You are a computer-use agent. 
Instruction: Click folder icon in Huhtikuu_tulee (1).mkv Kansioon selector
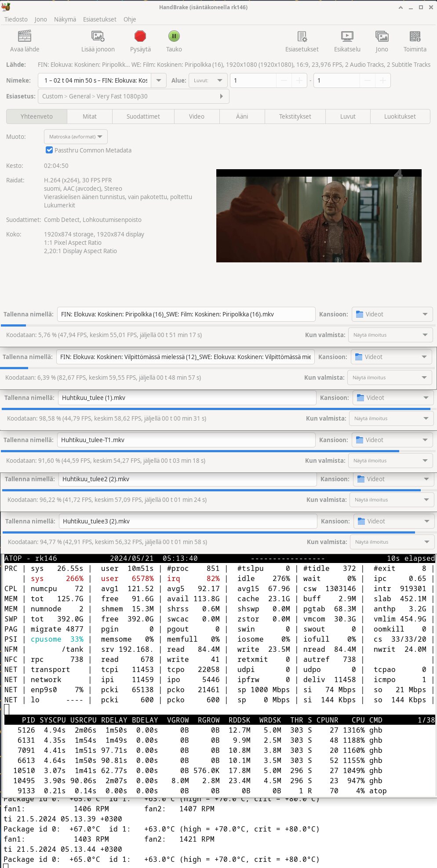point(361,398)
